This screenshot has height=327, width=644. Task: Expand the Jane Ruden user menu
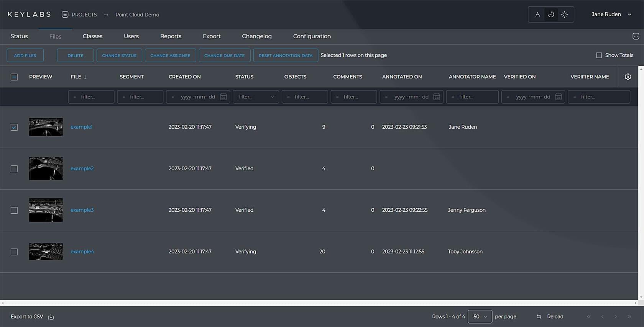click(x=611, y=15)
